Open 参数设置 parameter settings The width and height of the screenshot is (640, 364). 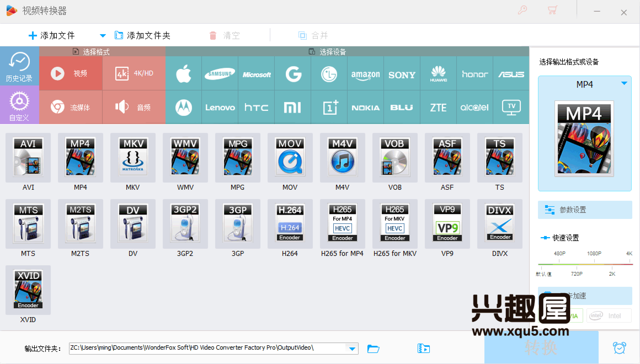click(x=585, y=210)
